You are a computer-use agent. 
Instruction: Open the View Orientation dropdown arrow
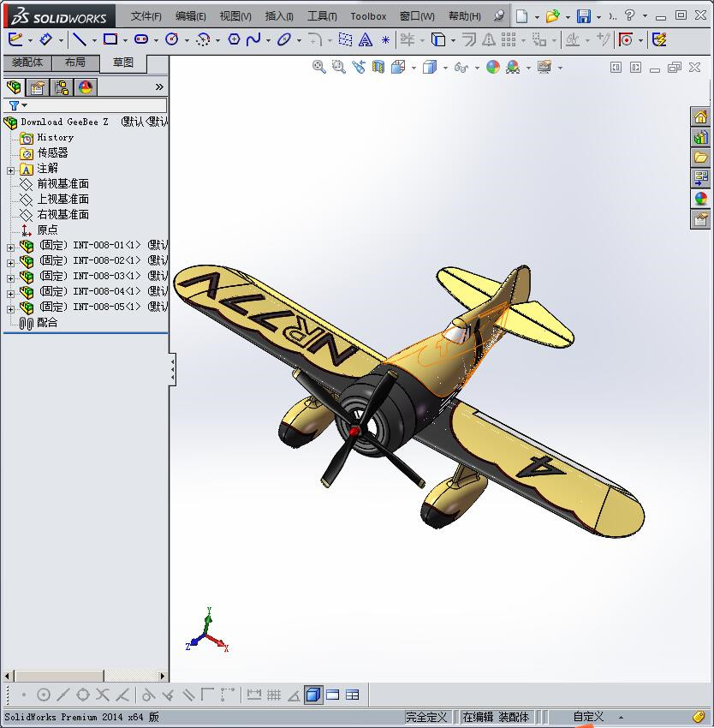pos(414,68)
